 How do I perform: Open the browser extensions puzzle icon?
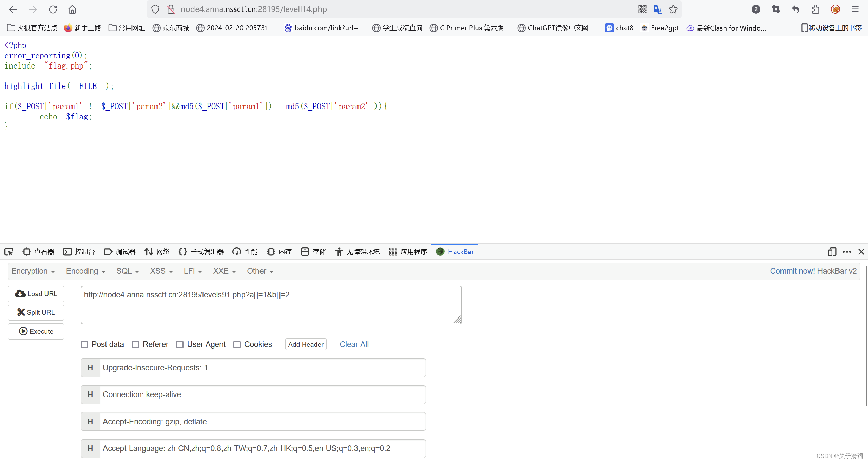pyautogui.click(x=816, y=9)
